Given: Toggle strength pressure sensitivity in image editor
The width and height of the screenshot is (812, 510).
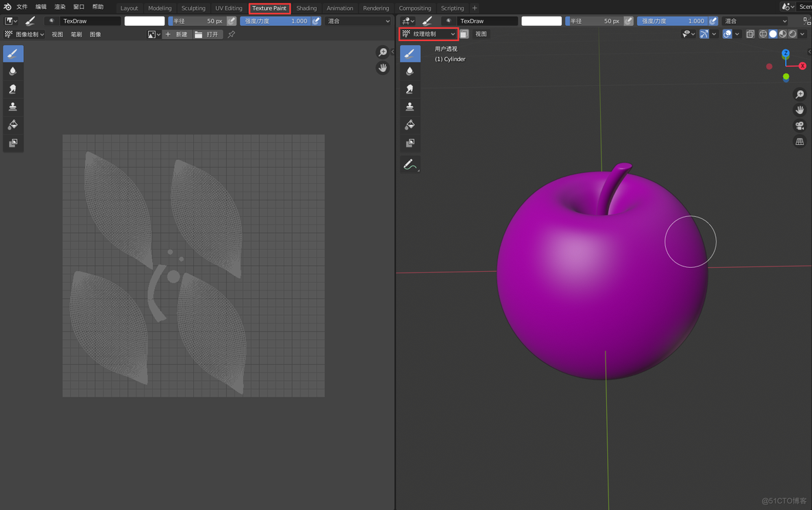Looking at the screenshot, I should (316, 21).
